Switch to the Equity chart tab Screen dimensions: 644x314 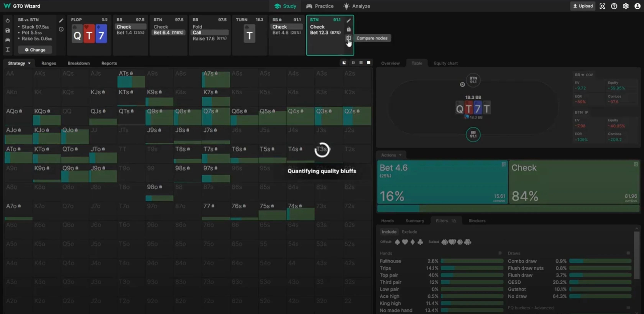[x=445, y=63]
